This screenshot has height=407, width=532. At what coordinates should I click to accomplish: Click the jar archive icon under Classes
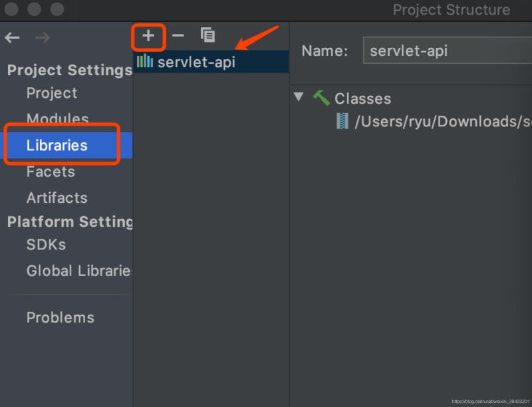(x=342, y=121)
